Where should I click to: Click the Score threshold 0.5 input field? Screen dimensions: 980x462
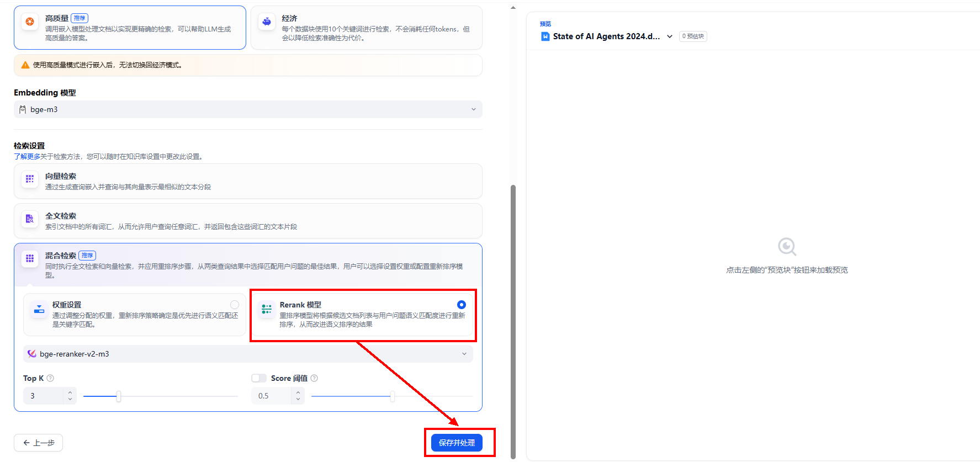coord(271,396)
